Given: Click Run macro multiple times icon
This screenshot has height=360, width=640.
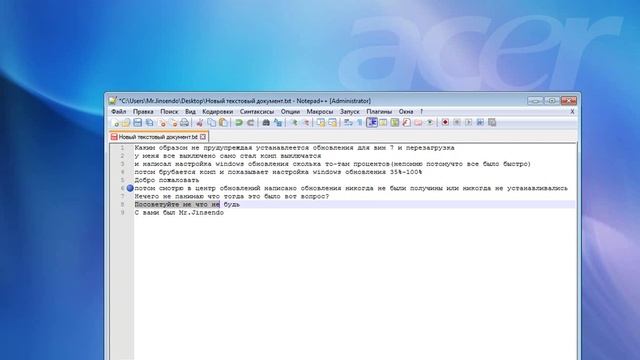Looking at the screenshot, I should coord(480,122).
